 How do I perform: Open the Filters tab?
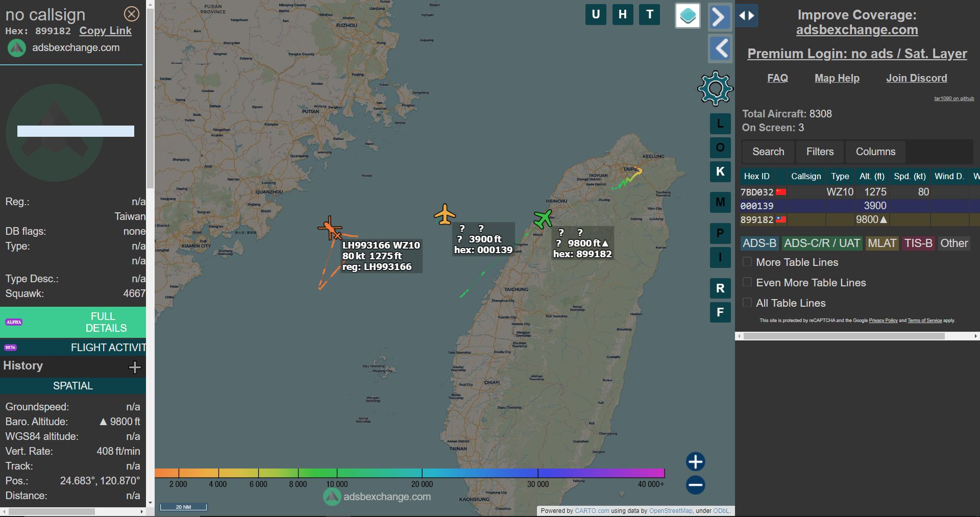pyautogui.click(x=820, y=152)
